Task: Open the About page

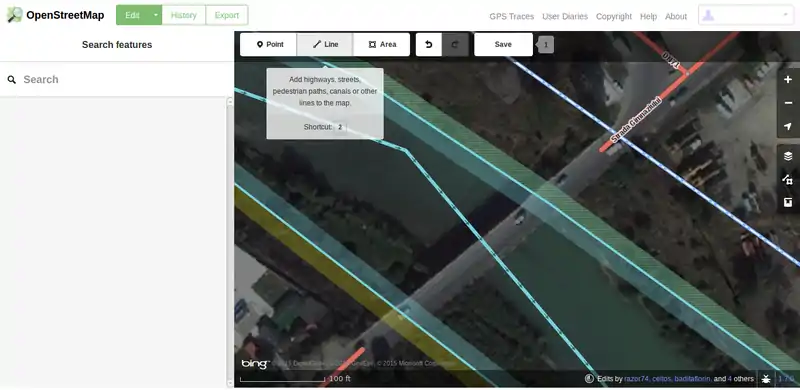Action: point(676,16)
